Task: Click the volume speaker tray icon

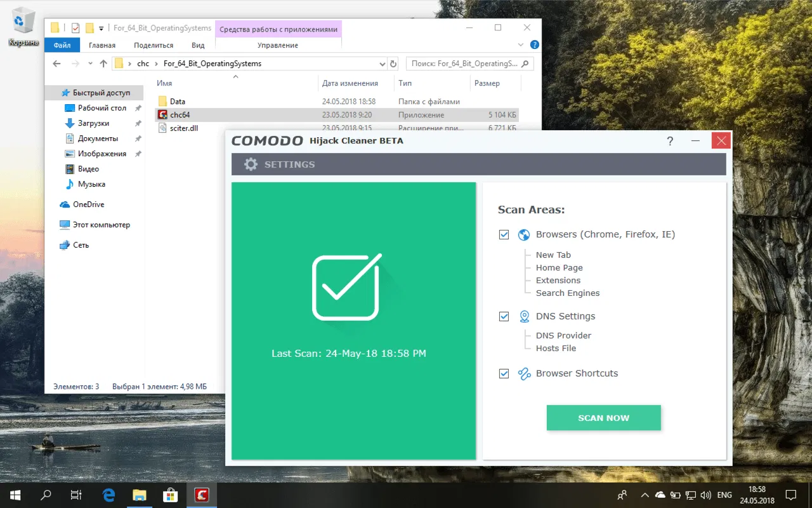Action: [x=705, y=495]
